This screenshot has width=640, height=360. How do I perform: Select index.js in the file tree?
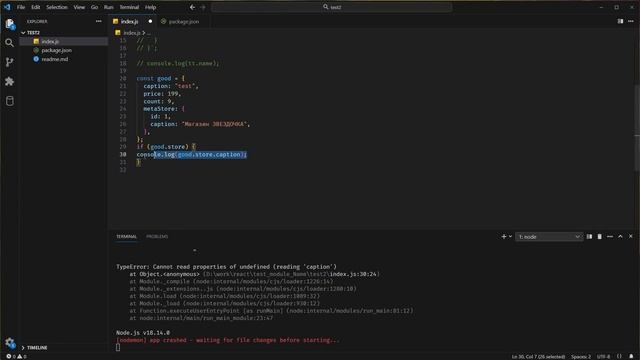[64, 41]
